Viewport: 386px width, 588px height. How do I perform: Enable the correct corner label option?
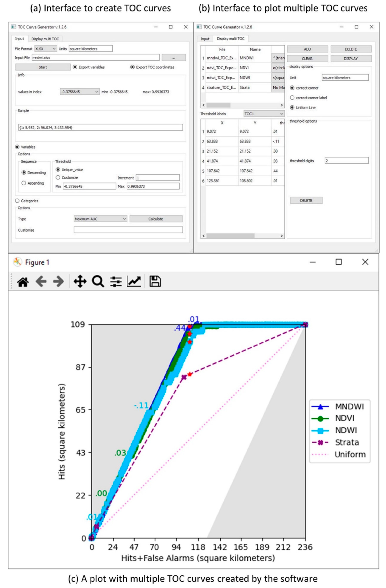292,98
